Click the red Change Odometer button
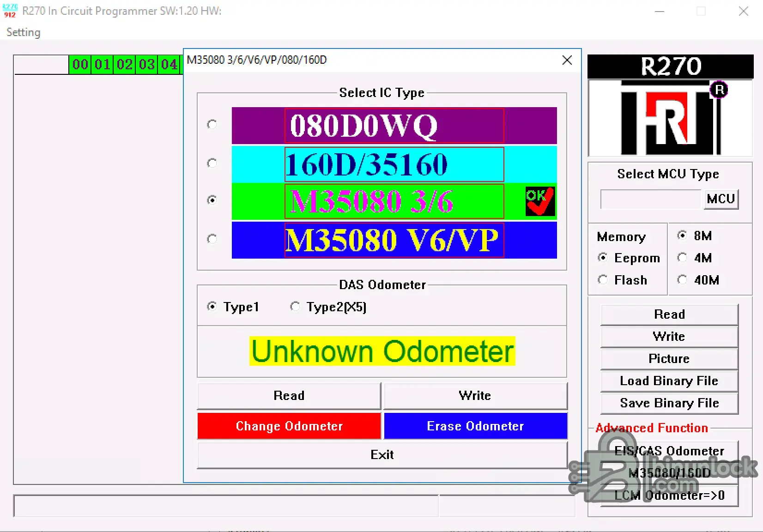The image size is (763, 532). click(289, 426)
